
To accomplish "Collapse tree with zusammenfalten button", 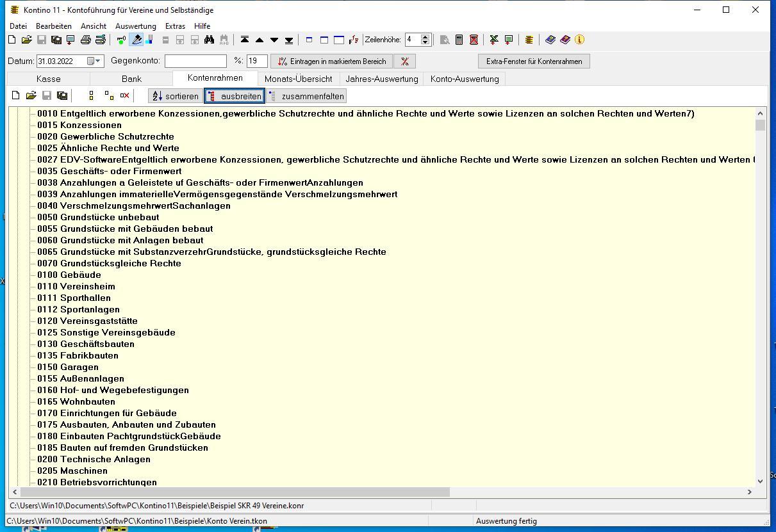I will click(307, 96).
